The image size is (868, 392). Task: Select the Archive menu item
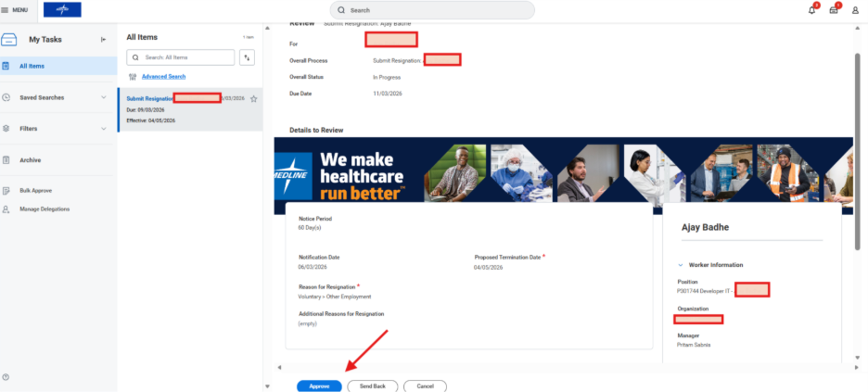point(31,160)
